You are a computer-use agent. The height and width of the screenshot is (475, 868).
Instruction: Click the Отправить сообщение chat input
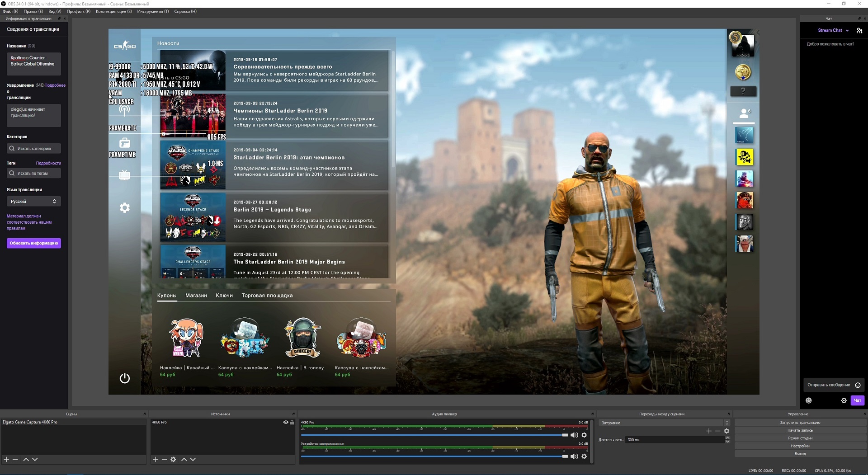point(834,385)
